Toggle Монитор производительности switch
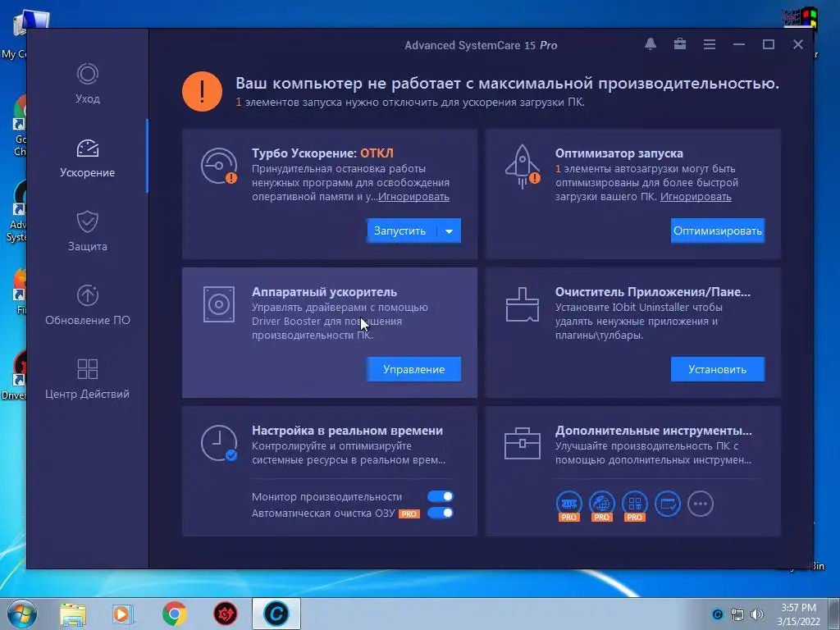Screen dimensions: 840x630 point(441,496)
